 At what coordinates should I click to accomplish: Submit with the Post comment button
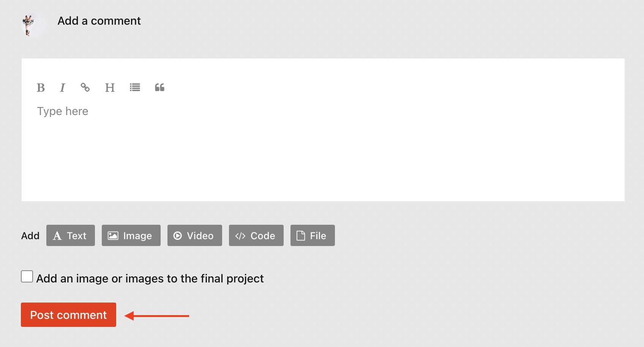pos(68,315)
